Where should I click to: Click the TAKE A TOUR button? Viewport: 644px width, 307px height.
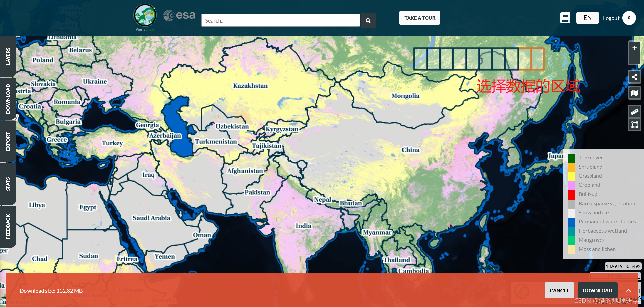[x=420, y=18]
